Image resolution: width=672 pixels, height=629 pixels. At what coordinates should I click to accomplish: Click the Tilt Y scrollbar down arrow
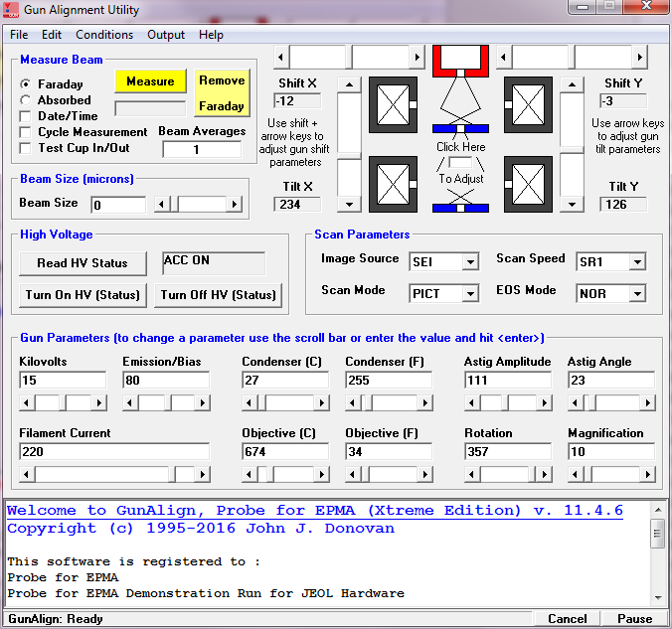coord(572,204)
